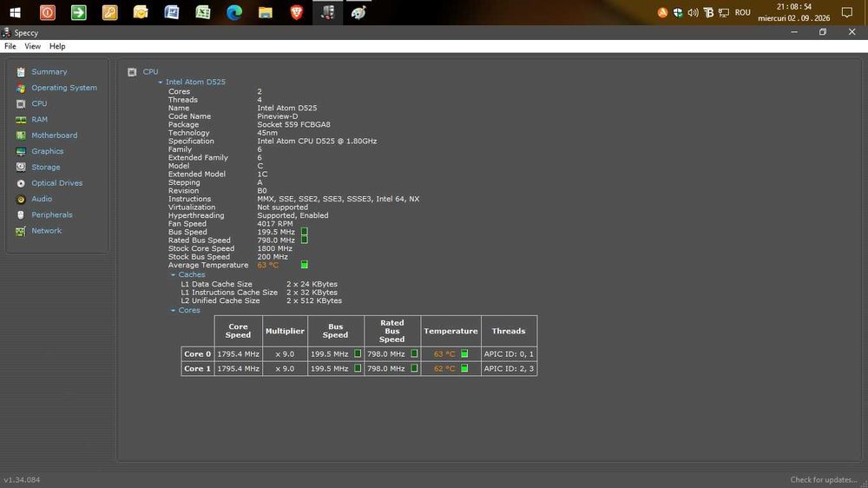The height and width of the screenshot is (488, 868).
Task: Toggle Core 0 Bus Speed indicator
Action: 358,353
